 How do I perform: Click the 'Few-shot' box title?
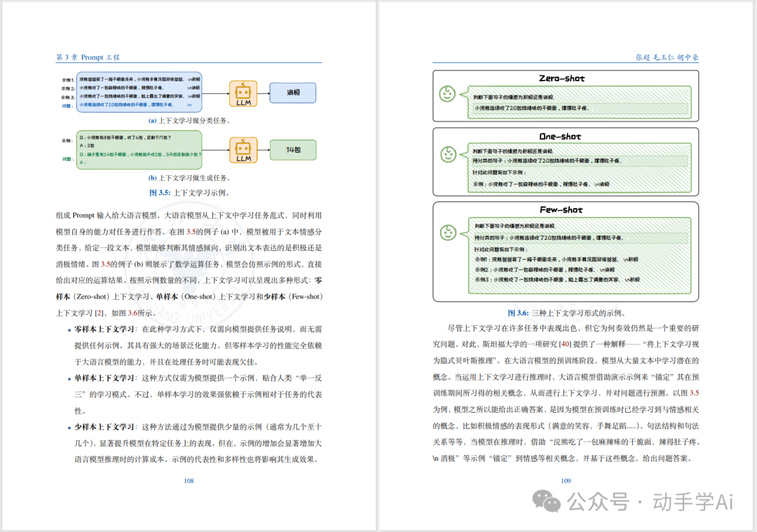click(x=561, y=210)
